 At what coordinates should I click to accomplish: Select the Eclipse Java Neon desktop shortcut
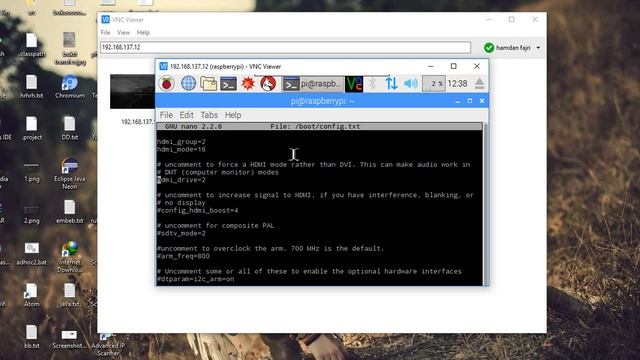tap(70, 174)
